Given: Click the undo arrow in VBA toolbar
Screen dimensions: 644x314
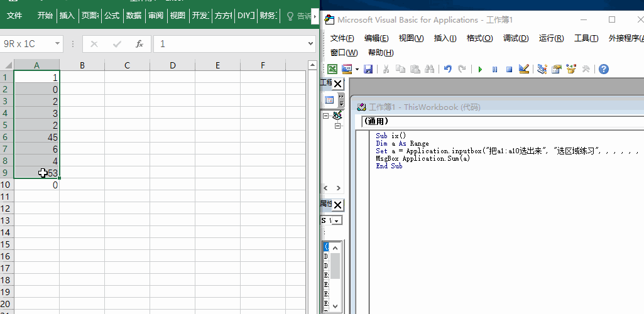Looking at the screenshot, I should [447, 69].
